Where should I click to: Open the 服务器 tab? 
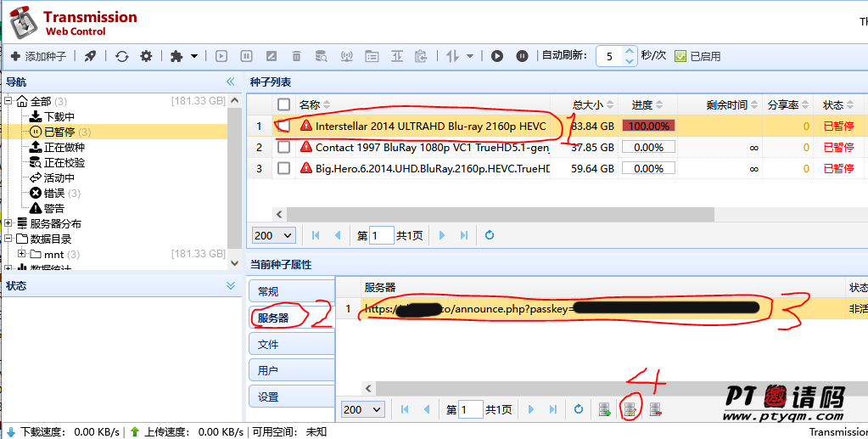click(292, 318)
